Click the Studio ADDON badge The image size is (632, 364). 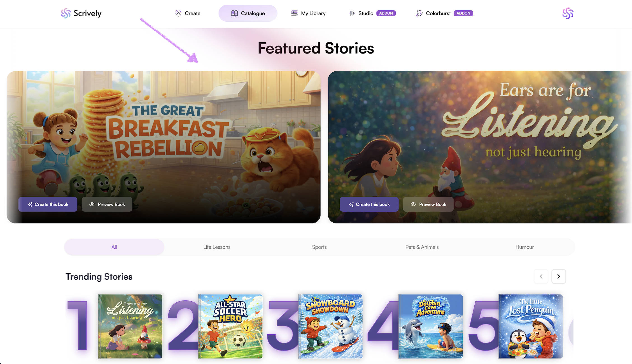386,13
